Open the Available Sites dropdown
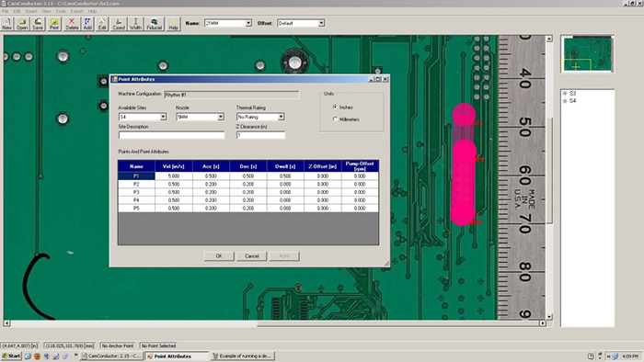 [163, 117]
